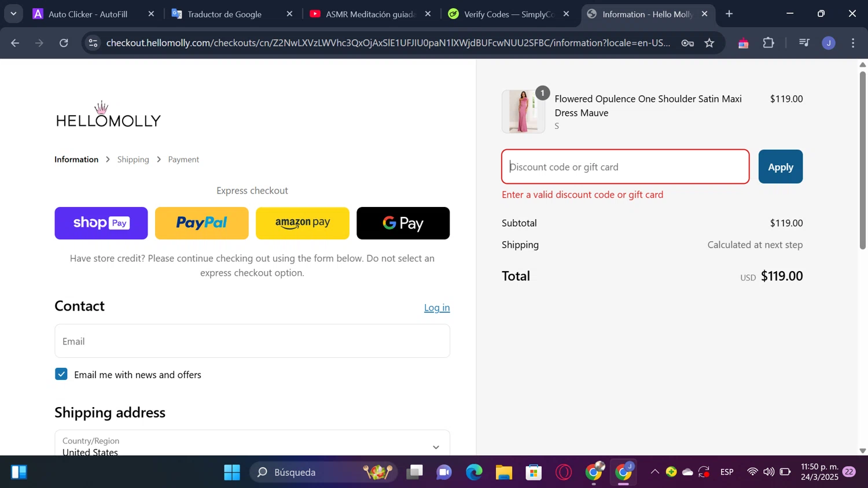Image resolution: width=868 pixels, height=488 pixels.
Task: Open volume speaker tray icon
Action: pos(768,472)
